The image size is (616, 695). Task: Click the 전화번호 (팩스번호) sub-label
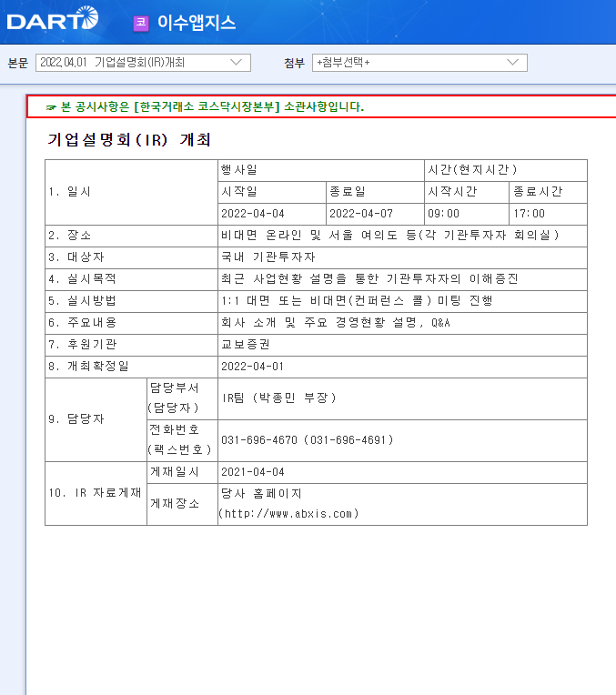coord(182,440)
